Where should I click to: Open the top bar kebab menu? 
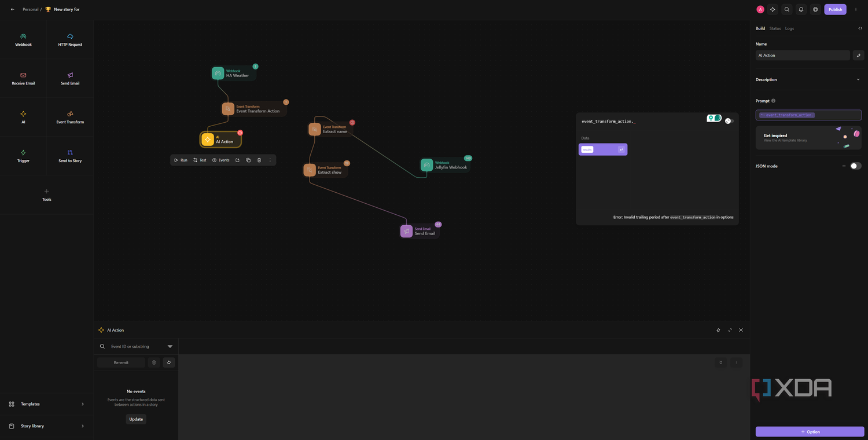[856, 9]
